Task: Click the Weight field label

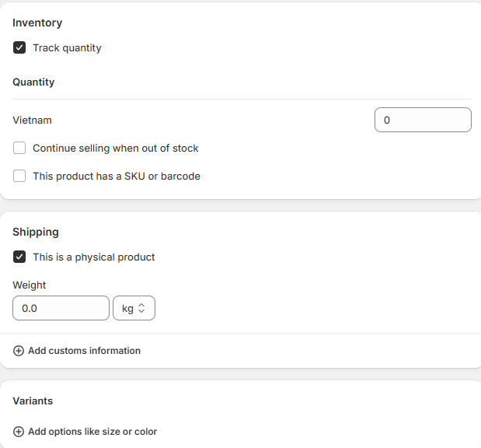Action: 30,285
